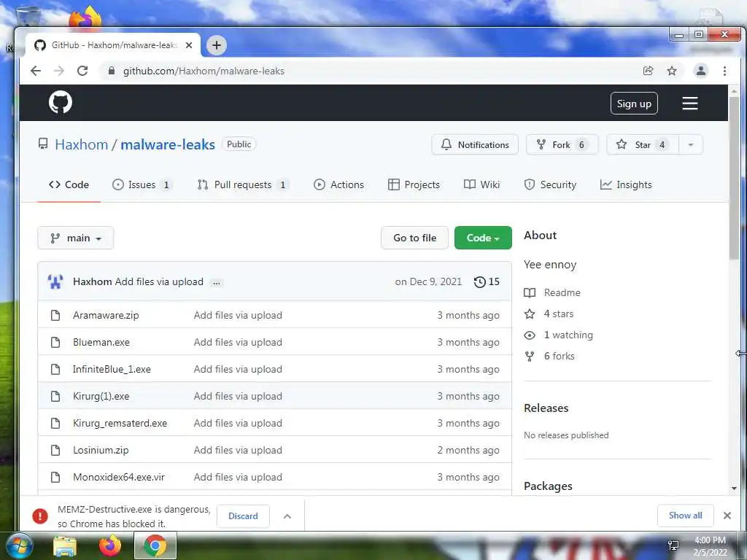Screen dimensions: 747x560
Task: Open the malware-leaks repo link
Action: (168, 144)
